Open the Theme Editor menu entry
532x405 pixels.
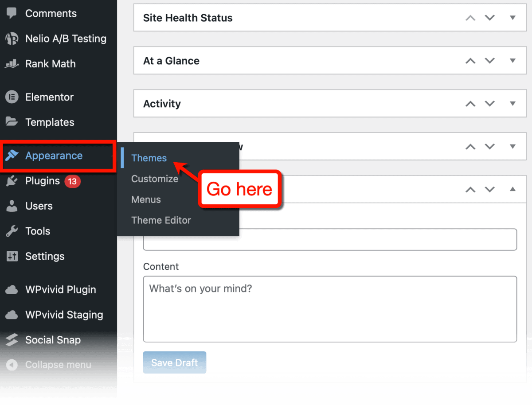(161, 220)
